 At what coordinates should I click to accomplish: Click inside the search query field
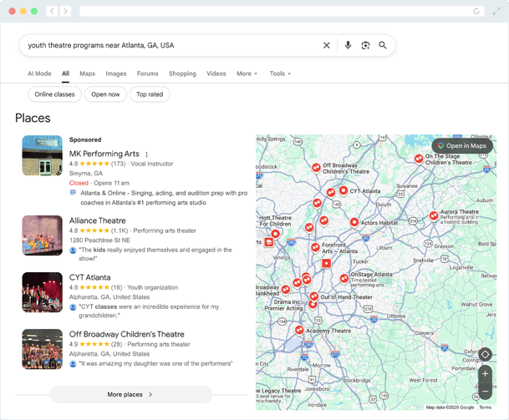(172, 45)
